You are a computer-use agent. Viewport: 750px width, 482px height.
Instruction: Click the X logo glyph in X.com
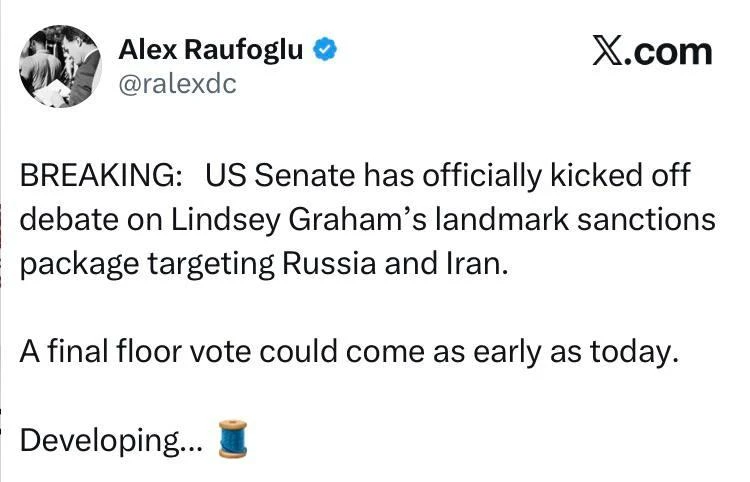coord(607,51)
